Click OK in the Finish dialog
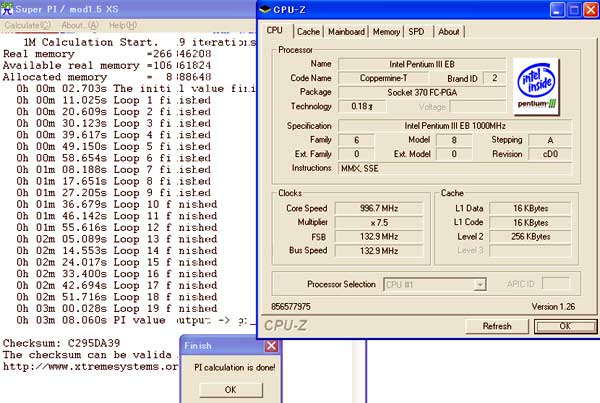 coord(231,390)
